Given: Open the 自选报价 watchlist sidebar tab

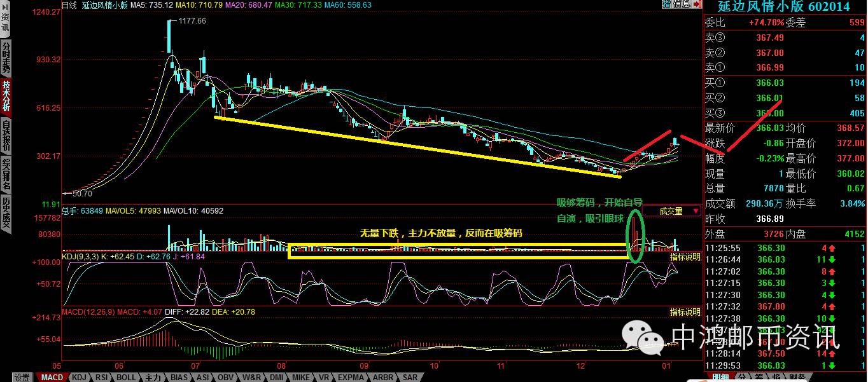Looking at the screenshot, I should click(6, 135).
